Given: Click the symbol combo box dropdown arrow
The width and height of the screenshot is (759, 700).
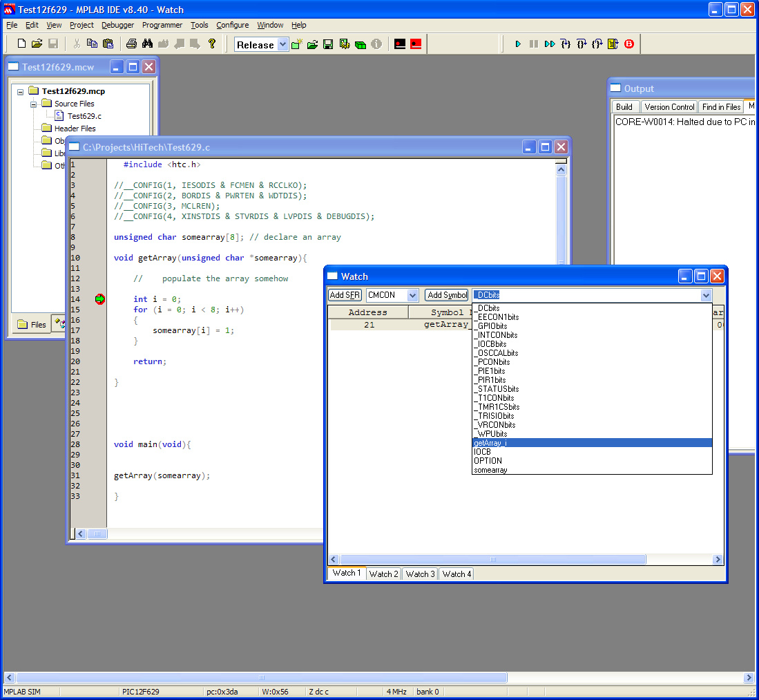Looking at the screenshot, I should pyautogui.click(x=706, y=295).
